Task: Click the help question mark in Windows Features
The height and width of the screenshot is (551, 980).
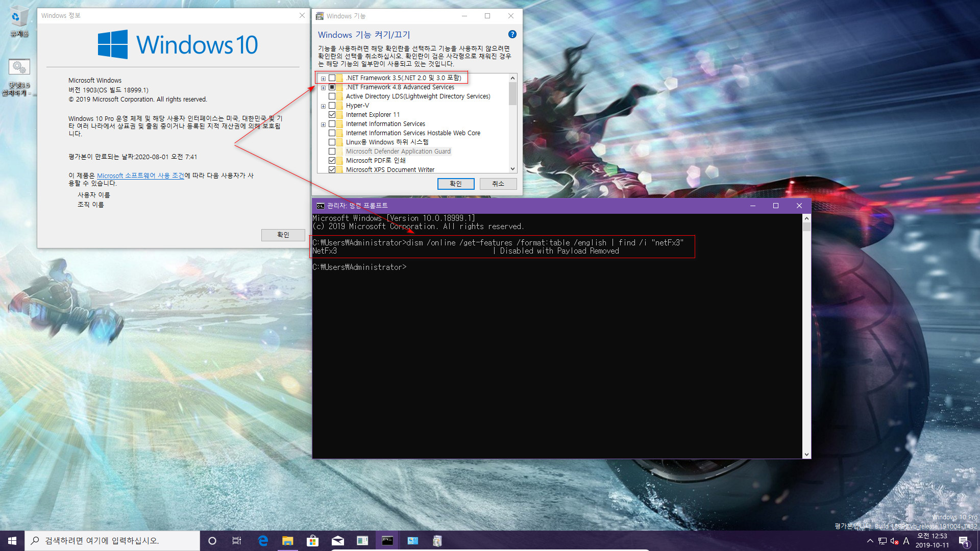Action: [x=512, y=34]
